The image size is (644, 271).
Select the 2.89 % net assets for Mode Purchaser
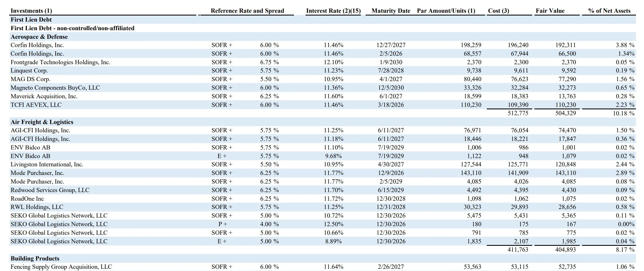[x=625, y=173]
